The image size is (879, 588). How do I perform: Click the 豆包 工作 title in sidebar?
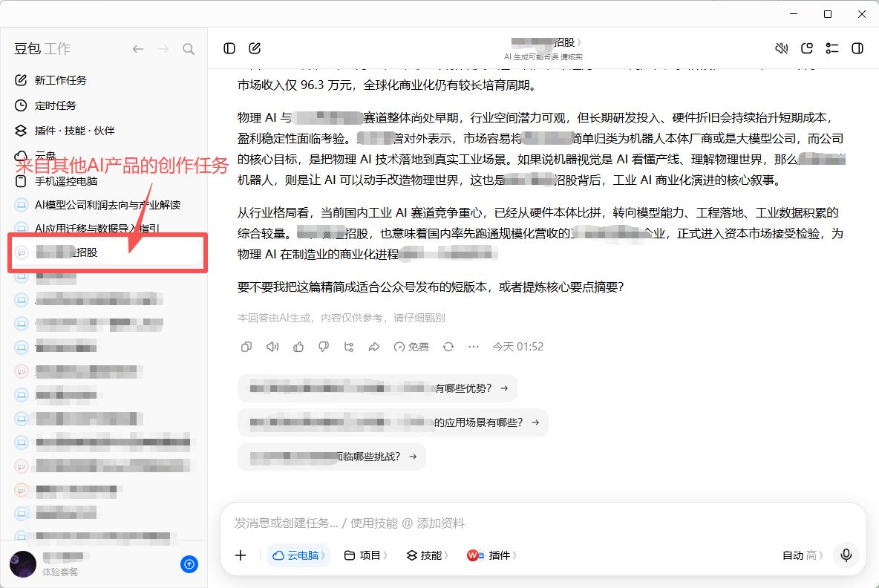(x=42, y=49)
